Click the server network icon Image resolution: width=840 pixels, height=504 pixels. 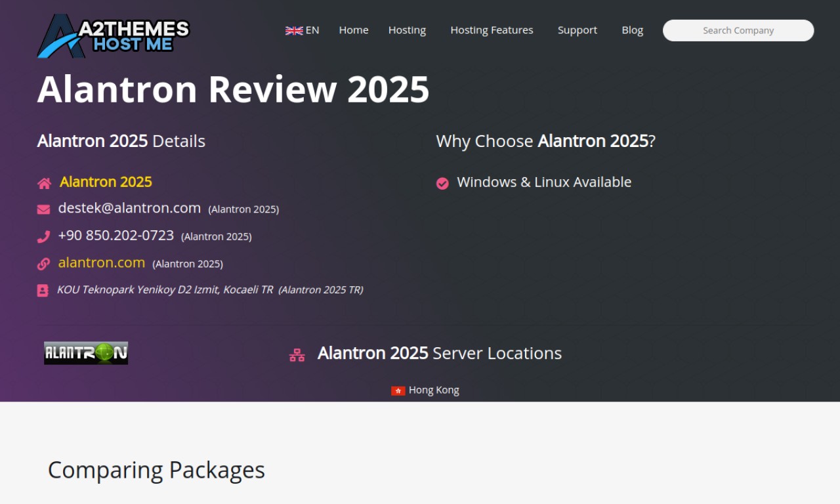tap(297, 355)
